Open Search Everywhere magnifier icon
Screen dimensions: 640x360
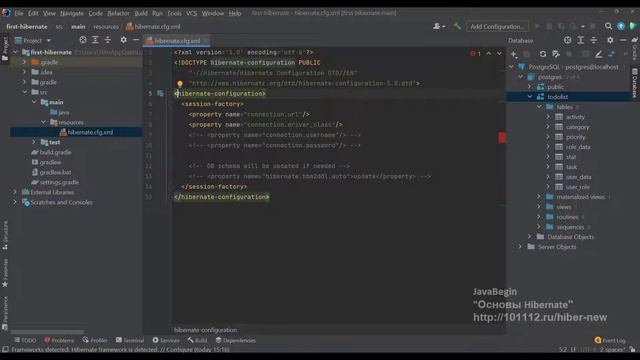click(x=608, y=26)
